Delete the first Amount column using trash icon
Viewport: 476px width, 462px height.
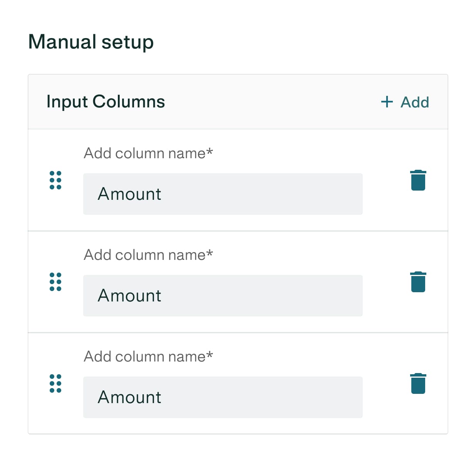click(x=418, y=180)
